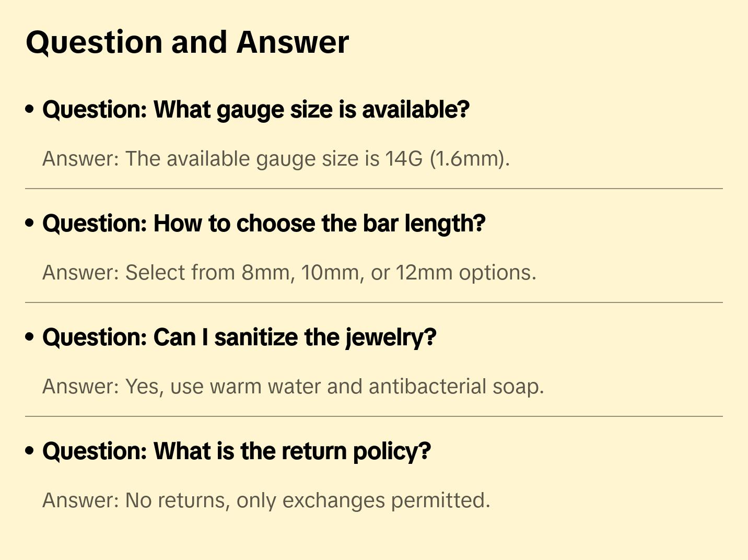The height and width of the screenshot is (560, 748).
Task: Open the return policy question
Action: pyautogui.click(x=237, y=451)
